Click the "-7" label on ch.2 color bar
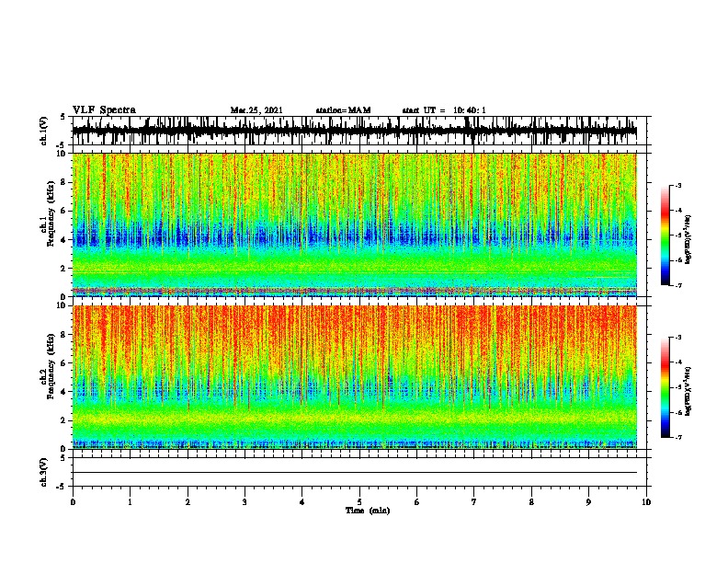 tap(678, 438)
